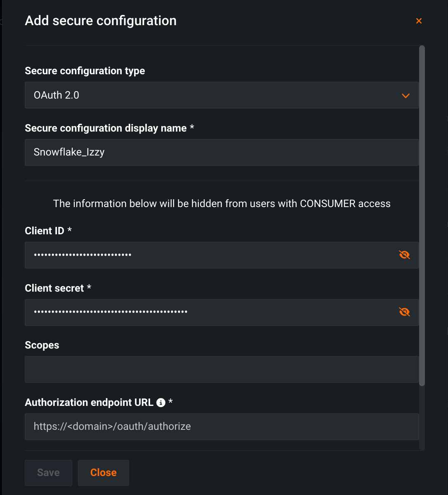Click the orange Close button
This screenshot has height=495, width=448.
[x=104, y=473]
